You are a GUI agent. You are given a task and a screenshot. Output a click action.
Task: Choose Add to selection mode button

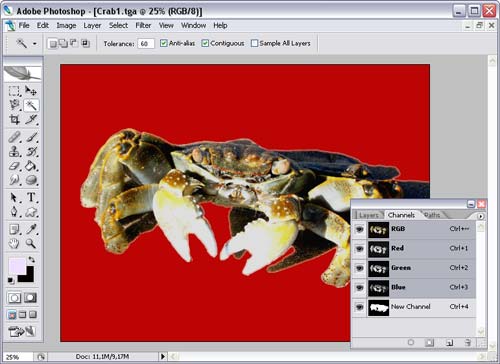(63, 44)
